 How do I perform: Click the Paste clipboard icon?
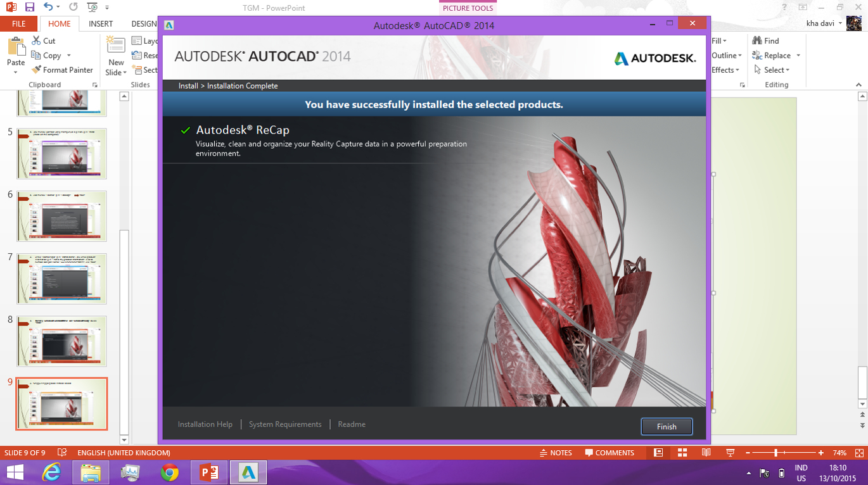tap(16, 46)
